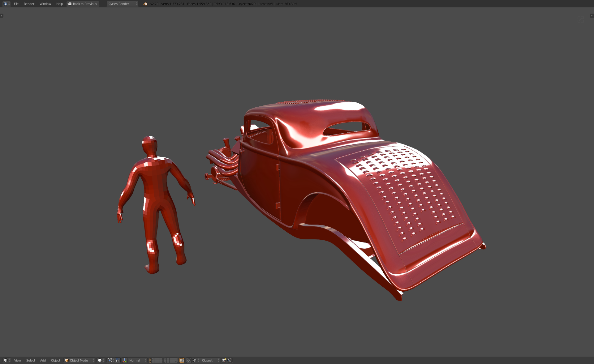The height and width of the screenshot is (364, 594).
Task: Click the Blender logo icon
Action: 145,4
